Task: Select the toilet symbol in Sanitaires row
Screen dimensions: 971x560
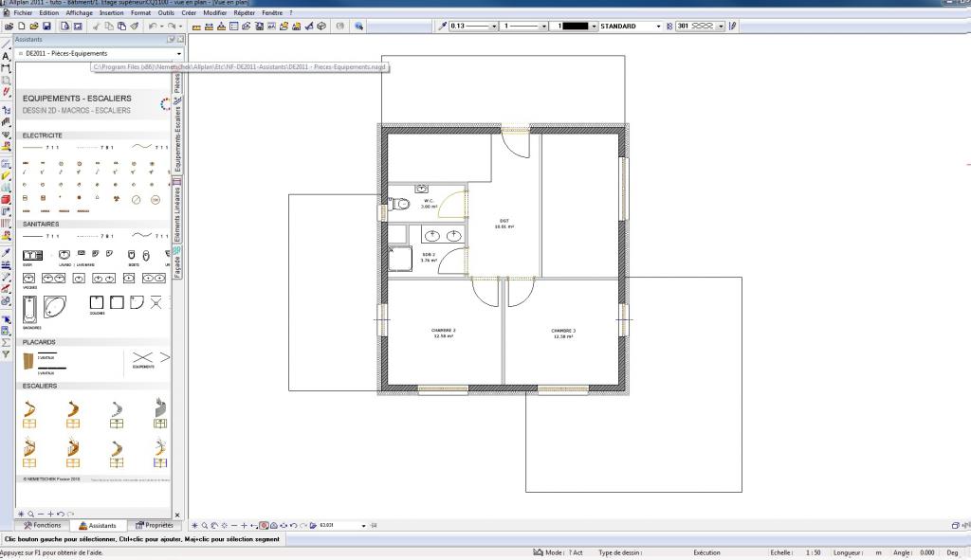Action: click(145, 255)
